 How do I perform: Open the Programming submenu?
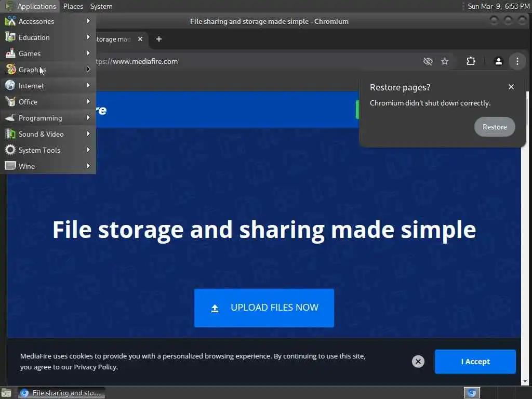pyautogui.click(x=48, y=118)
